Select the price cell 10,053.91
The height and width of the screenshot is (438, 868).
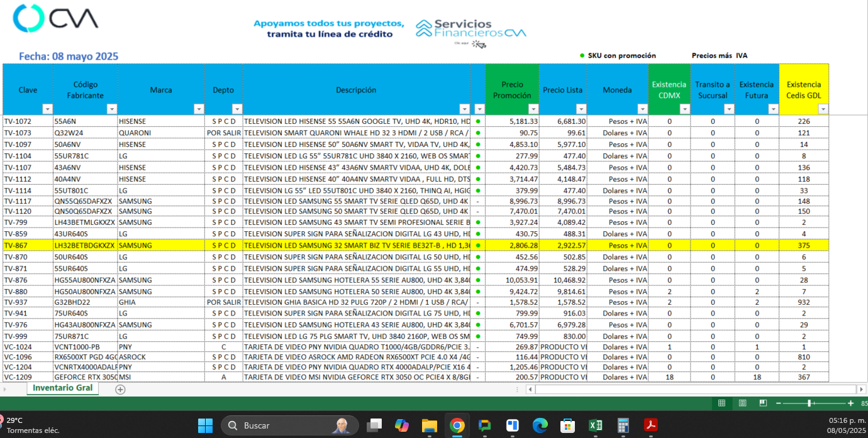coord(512,280)
